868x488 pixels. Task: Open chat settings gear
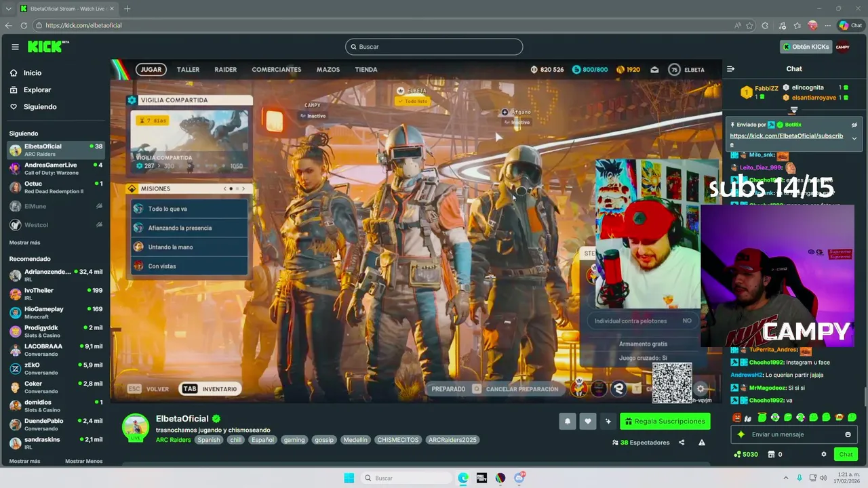point(824,454)
